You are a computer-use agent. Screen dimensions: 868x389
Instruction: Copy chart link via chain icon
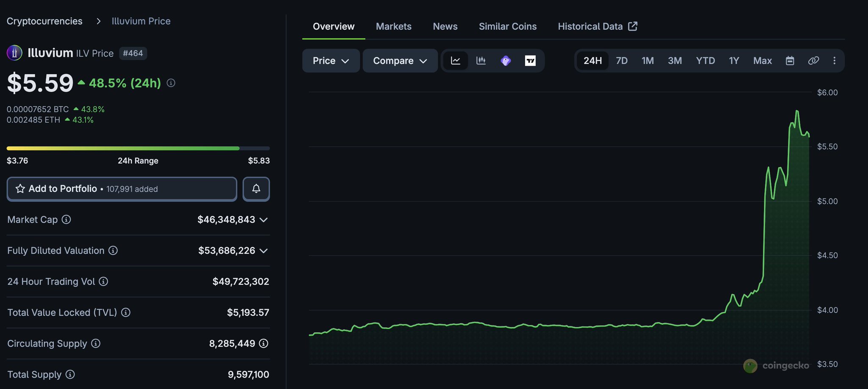[813, 61]
